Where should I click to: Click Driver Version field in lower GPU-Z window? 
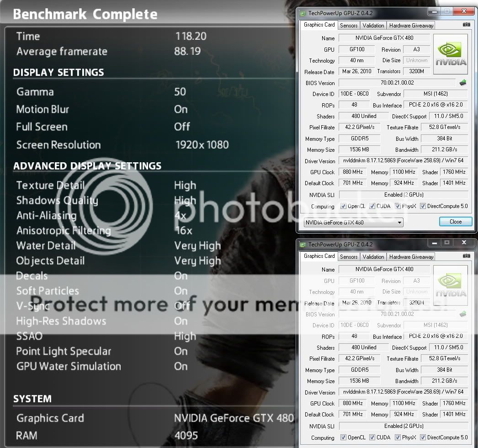(403, 392)
